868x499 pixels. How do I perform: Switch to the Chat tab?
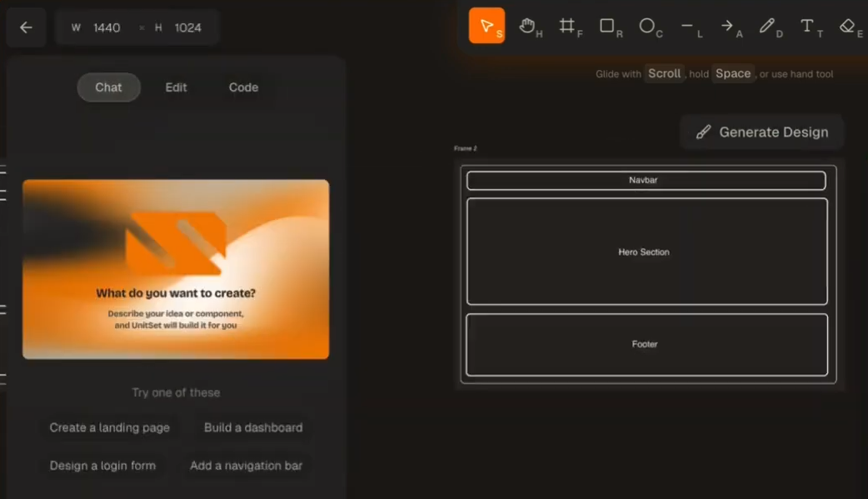(x=108, y=87)
